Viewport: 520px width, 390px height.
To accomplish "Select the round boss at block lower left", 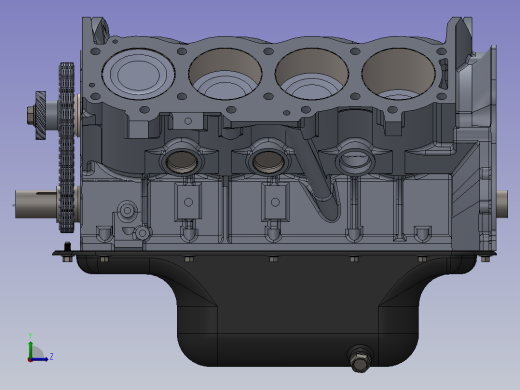I will pyautogui.click(x=127, y=210).
